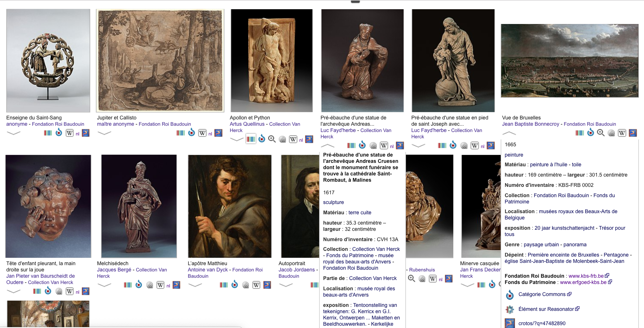Click Wikidata barcode icon for saint Joseph statue
The height and width of the screenshot is (328, 644).
pos(442,145)
